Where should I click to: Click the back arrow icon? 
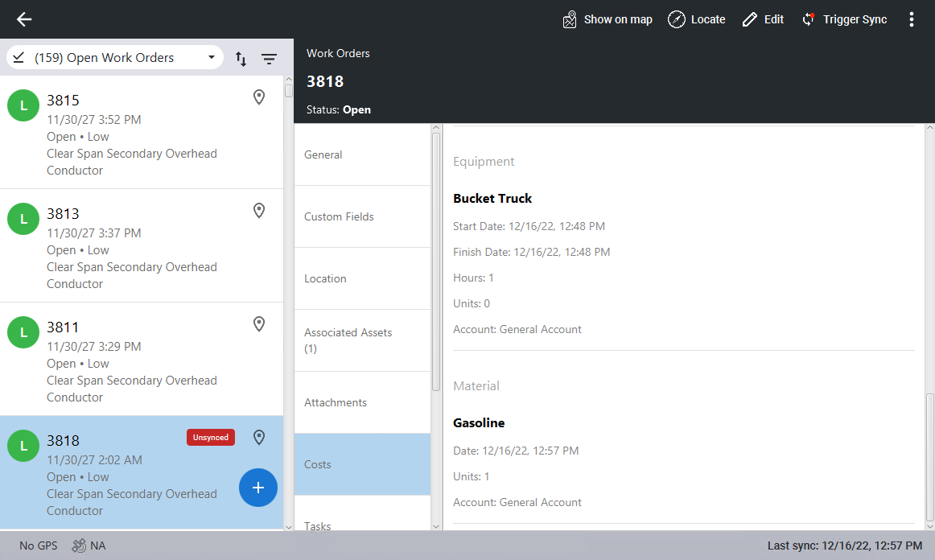click(x=24, y=19)
